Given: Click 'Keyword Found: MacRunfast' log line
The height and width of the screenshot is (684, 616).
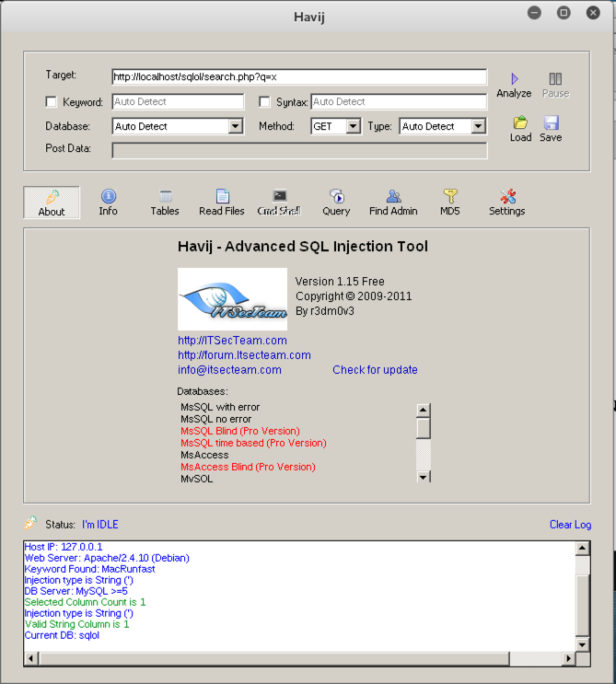Looking at the screenshot, I should (x=89, y=569).
